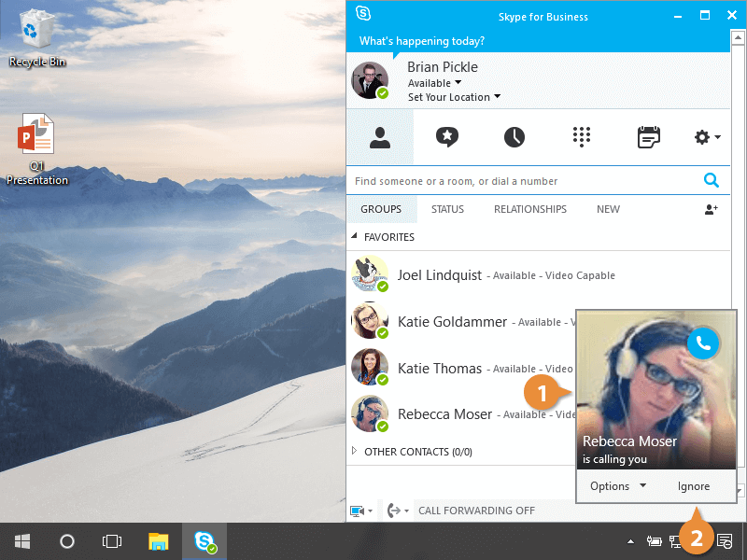Screen dimensions: 747x560
Task: Click the Find someone search field
Action: pos(523,181)
